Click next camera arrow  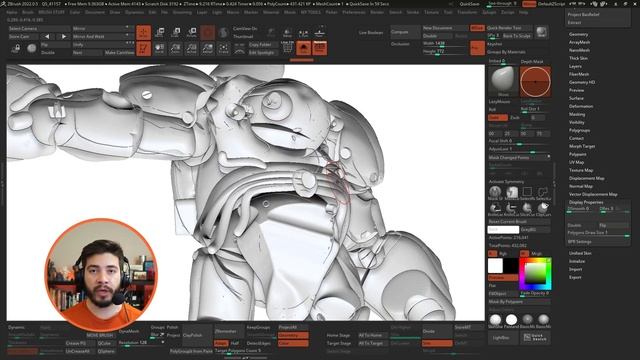click(63, 36)
